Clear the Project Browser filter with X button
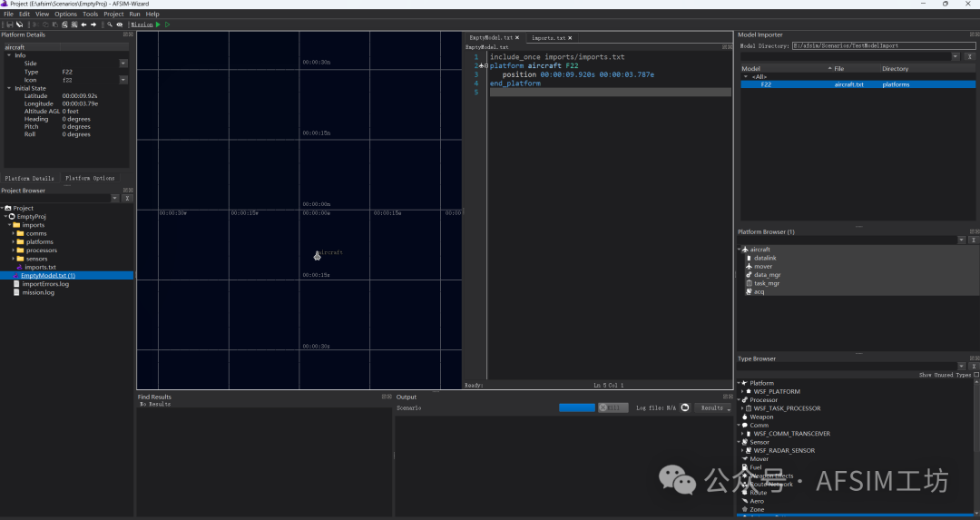Image resolution: width=980 pixels, height=520 pixels. [127, 198]
